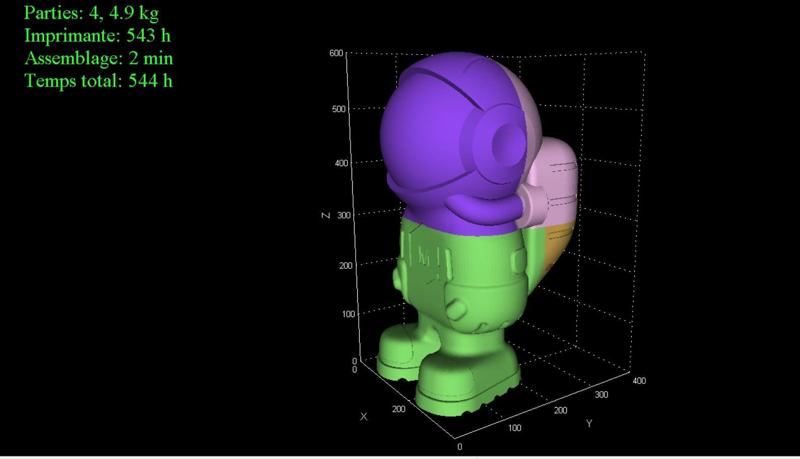Click the Y axis tick value 300
This screenshot has height=459, width=800.
601,395
